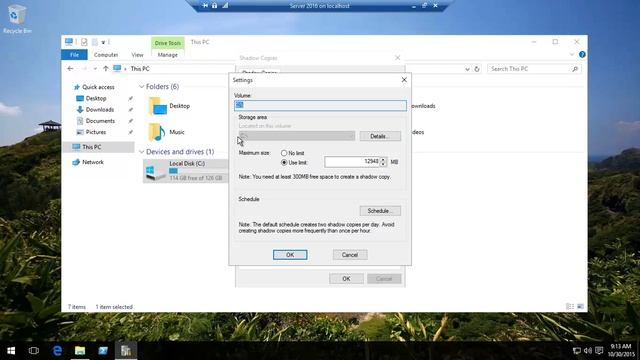Click the Schedule... button
This screenshot has width=640, height=360.
(x=380, y=211)
